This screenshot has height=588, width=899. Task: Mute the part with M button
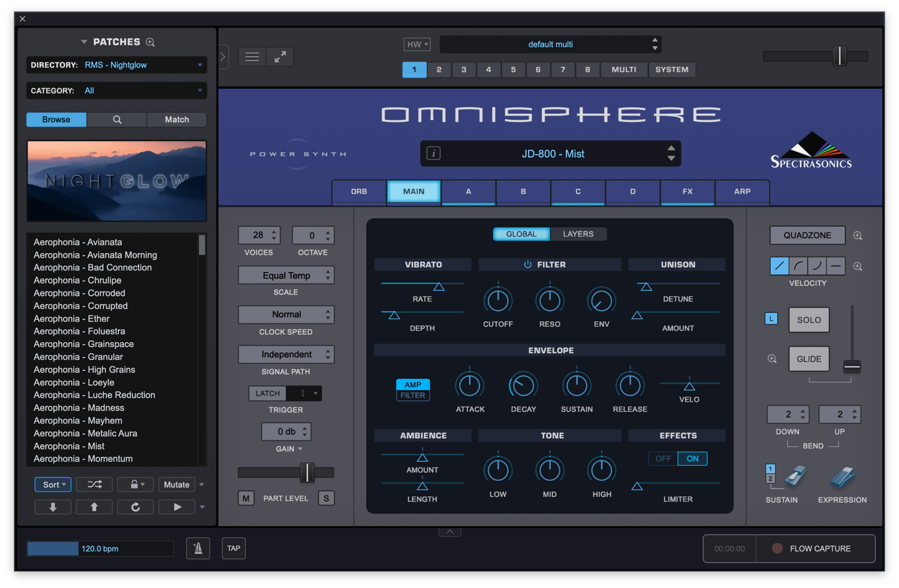246,498
